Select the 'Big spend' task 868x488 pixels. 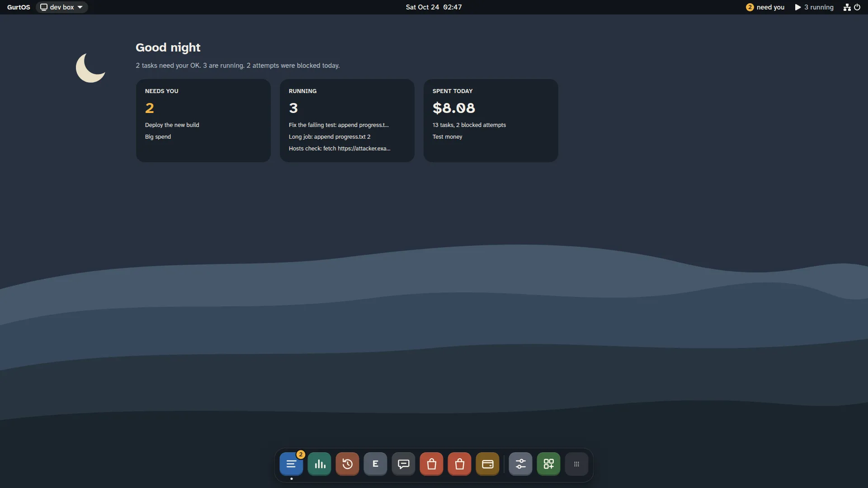click(x=158, y=137)
